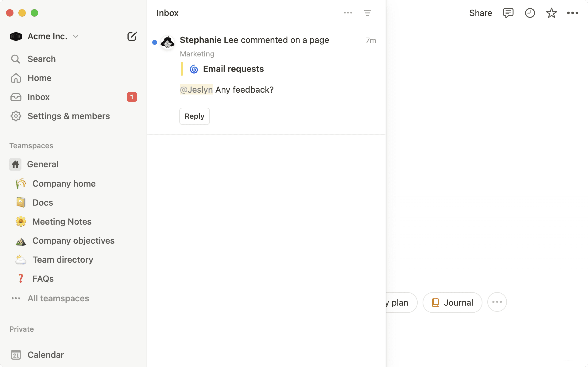Click the Reply button
Image resolution: width=588 pixels, height=367 pixels.
tap(194, 116)
